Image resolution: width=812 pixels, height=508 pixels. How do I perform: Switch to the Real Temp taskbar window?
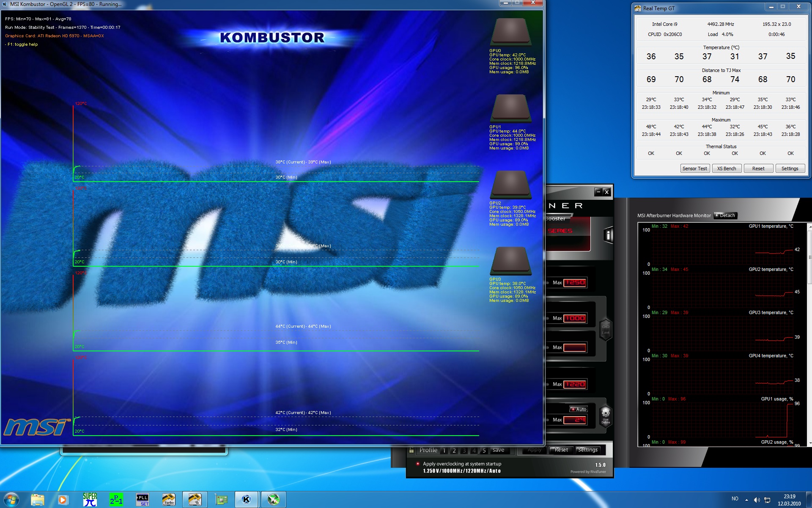195,500
